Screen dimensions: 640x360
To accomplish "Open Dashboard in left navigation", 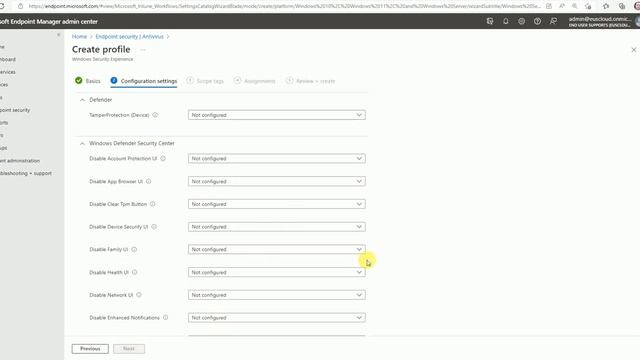I will pos(8,59).
